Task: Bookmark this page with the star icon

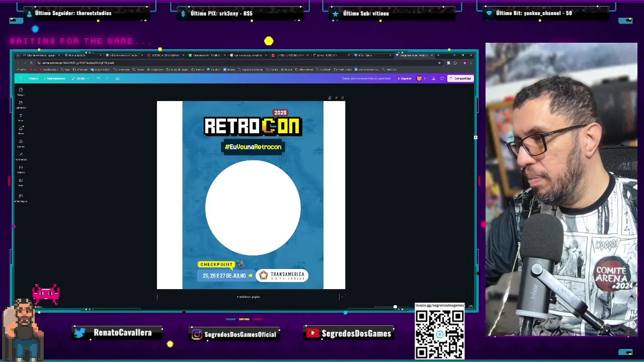Action: click(440, 63)
